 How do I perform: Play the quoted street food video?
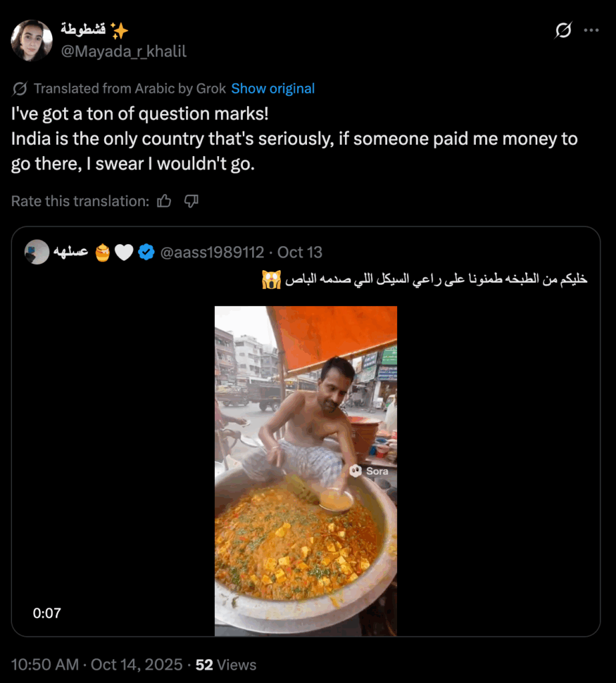tap(306, 471)
